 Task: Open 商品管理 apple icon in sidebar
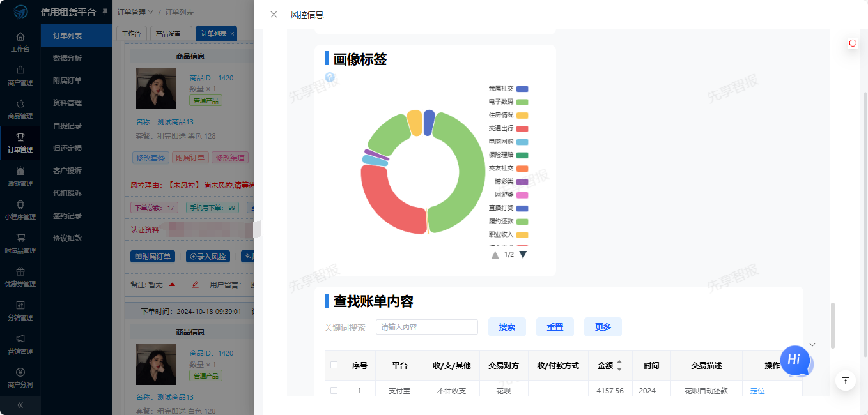[20, 103]
